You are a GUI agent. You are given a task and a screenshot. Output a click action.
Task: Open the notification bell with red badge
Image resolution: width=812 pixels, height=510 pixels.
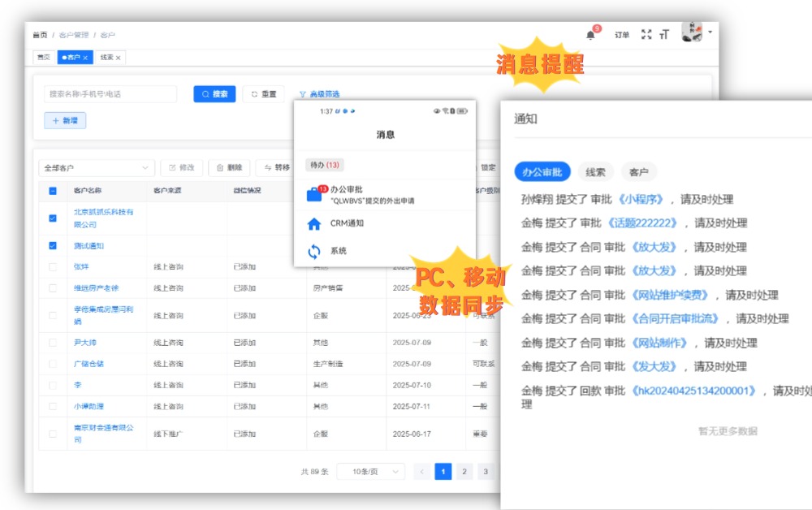click(x=590, y=35)
